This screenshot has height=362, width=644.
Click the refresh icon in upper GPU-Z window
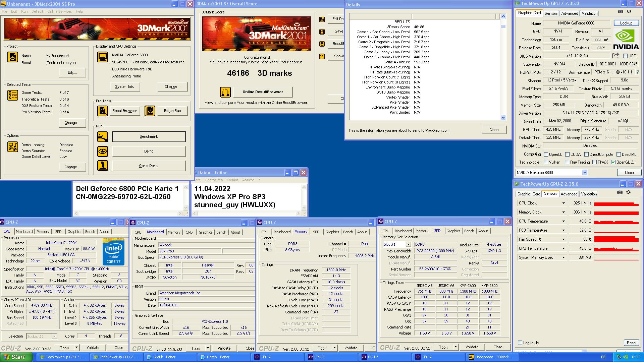[x=629, y=12]
